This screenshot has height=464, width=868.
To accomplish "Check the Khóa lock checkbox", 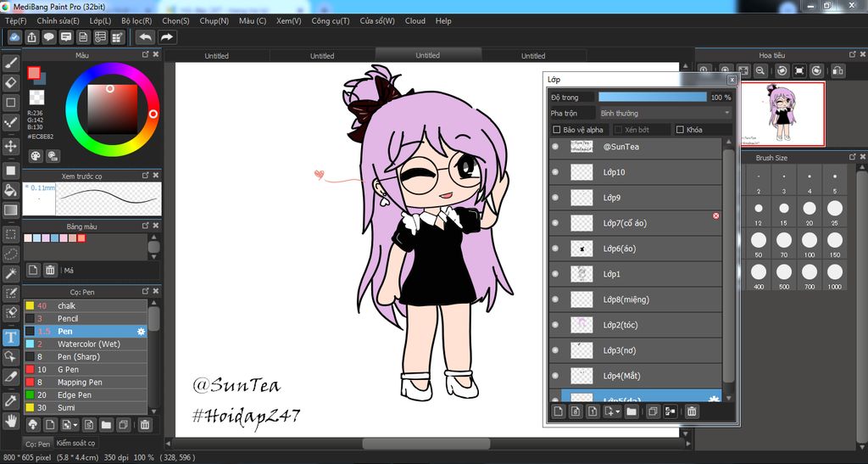I will [x=680, y=130].
